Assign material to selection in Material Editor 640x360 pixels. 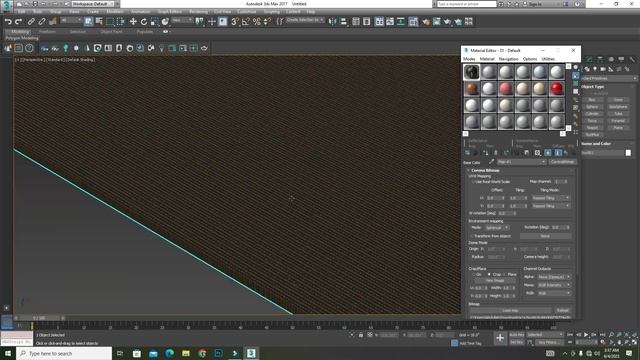click(x=486, y=153)
